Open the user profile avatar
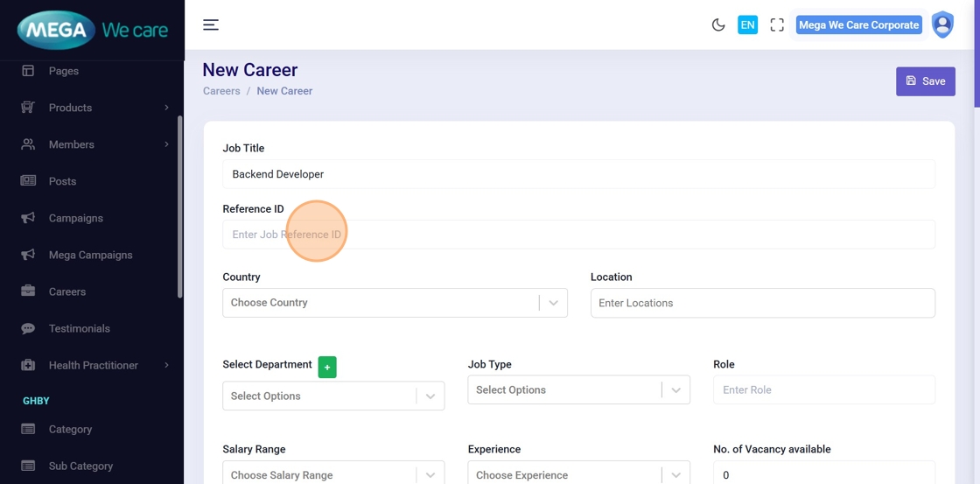Screen dimensions: 980x484 pos(942,25)
